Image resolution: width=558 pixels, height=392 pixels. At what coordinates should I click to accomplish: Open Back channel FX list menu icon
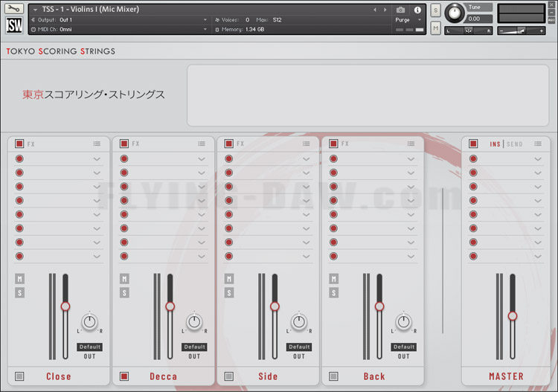411,144
